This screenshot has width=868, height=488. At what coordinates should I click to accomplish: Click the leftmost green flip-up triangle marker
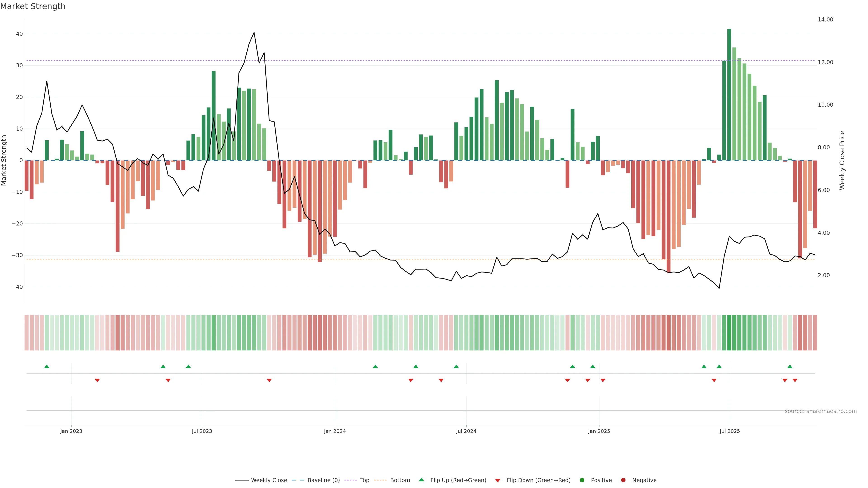(47, 366)
